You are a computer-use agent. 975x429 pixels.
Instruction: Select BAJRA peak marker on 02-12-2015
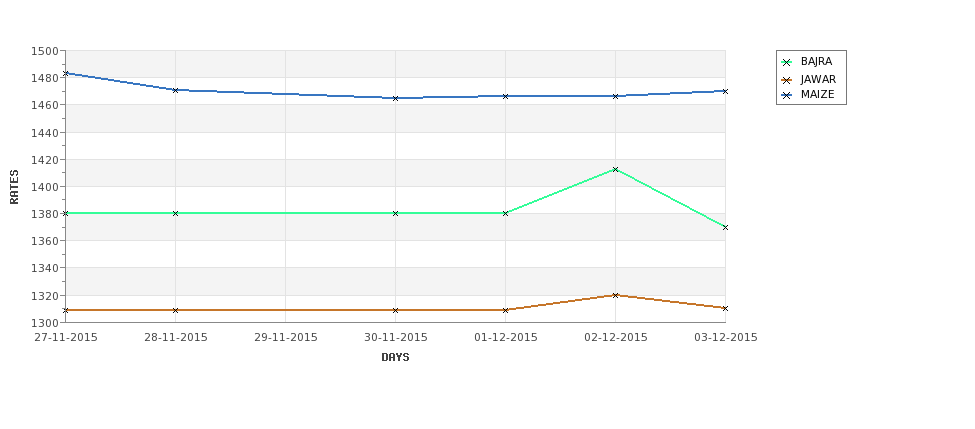click(x=616, y=169)
